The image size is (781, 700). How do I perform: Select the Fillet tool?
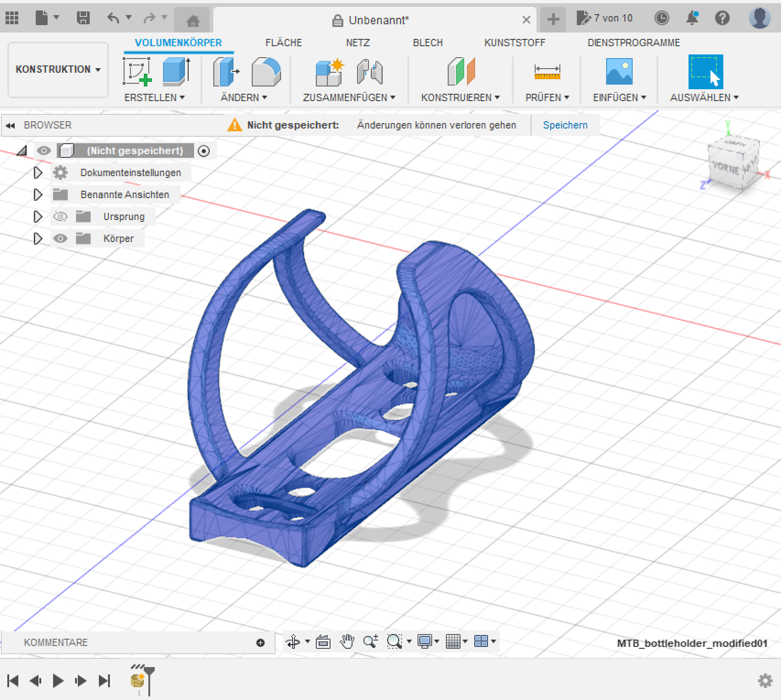[266, 72]
